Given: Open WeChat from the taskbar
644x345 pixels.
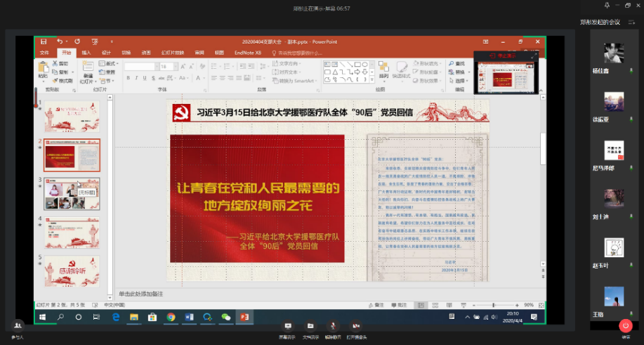Looking at the screenshot, I should 225,317.
